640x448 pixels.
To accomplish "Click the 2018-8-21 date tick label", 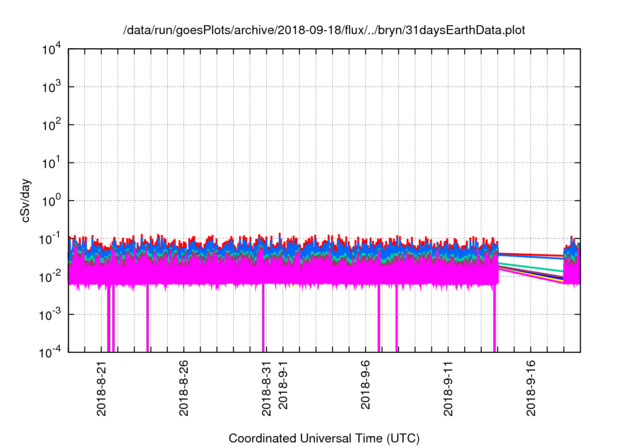I will [101, 388].
